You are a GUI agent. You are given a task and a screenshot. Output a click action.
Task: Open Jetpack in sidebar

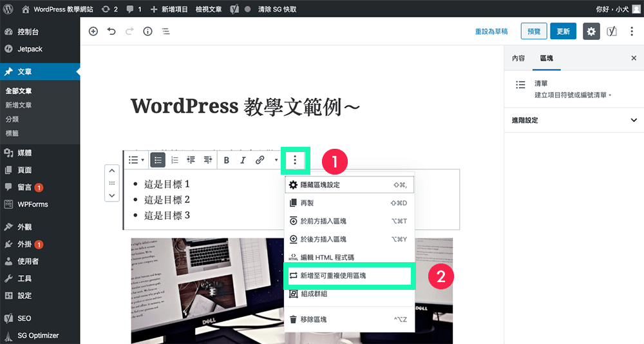(x=40, y=49)
